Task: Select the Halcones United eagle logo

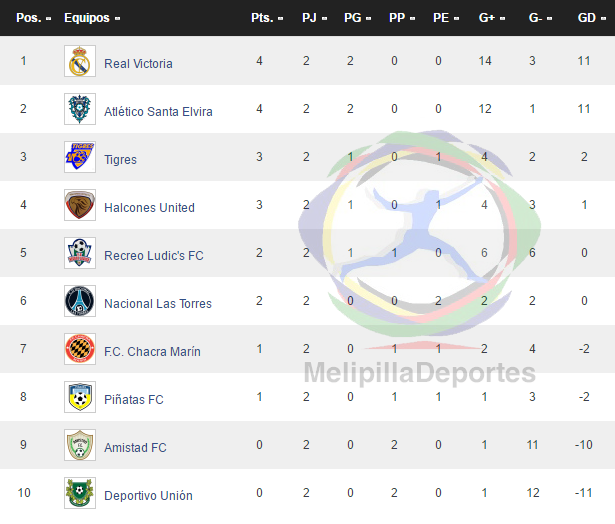Action: 80,205
